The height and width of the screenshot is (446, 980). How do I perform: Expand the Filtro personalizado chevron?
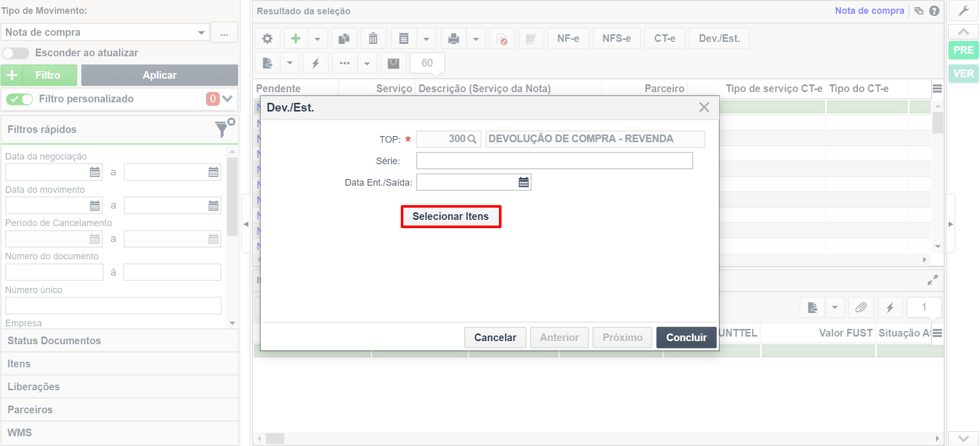pos(227,99)
